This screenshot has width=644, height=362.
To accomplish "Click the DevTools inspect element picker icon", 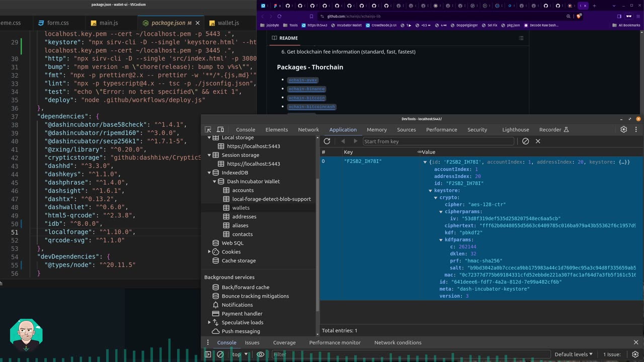I will (x=208, y=129).
